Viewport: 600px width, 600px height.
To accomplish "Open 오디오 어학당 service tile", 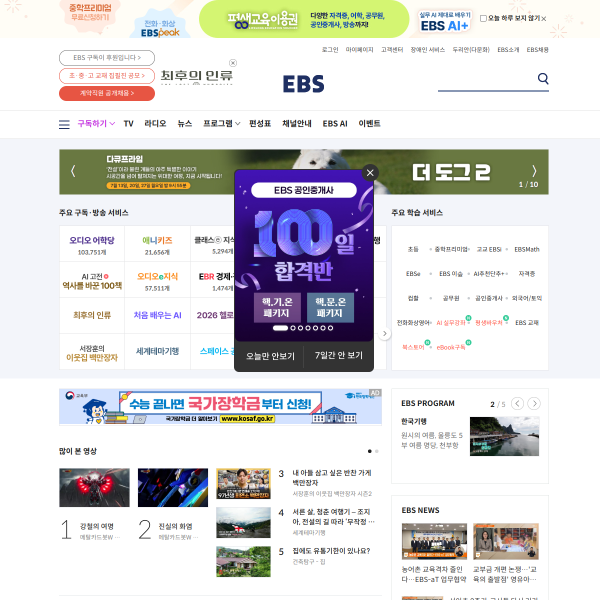I will [92, 244].
